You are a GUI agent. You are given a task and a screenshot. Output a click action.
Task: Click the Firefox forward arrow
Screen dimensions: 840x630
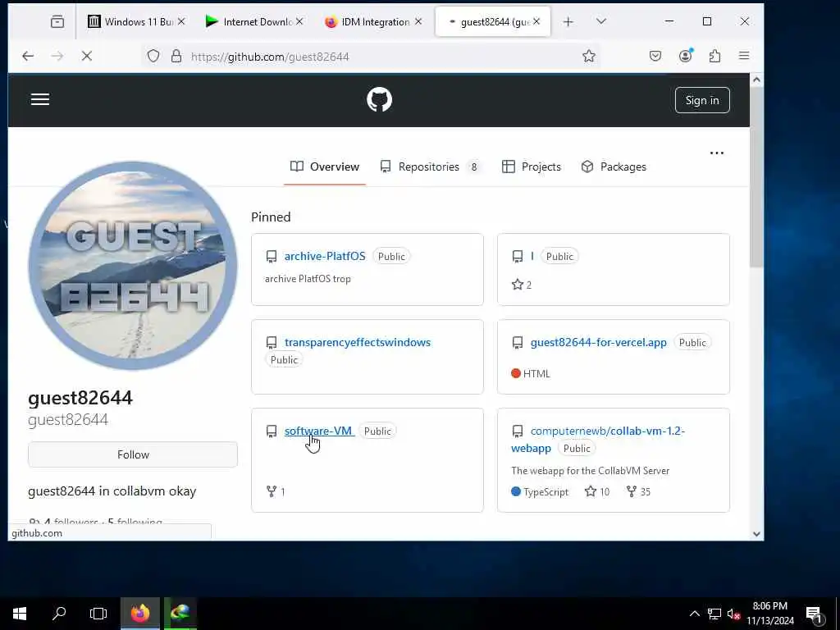pos(57,56)
